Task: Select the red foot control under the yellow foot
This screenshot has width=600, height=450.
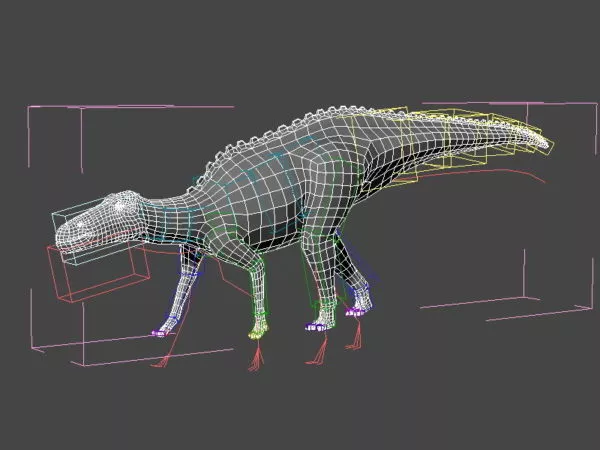Action: pyautogui.click(x=256, y=356)
